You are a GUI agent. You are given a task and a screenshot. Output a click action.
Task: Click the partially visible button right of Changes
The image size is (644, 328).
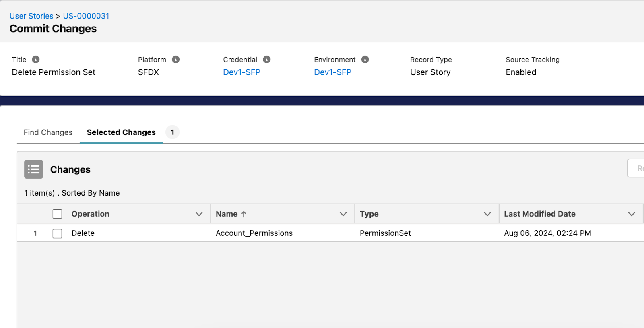click(637, 168)
